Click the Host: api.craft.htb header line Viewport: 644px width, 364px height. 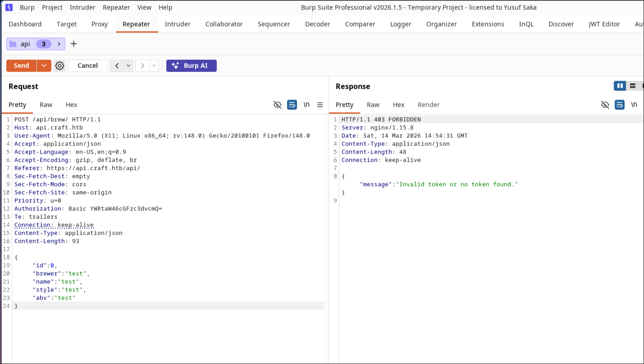click(x=49, y=127)
